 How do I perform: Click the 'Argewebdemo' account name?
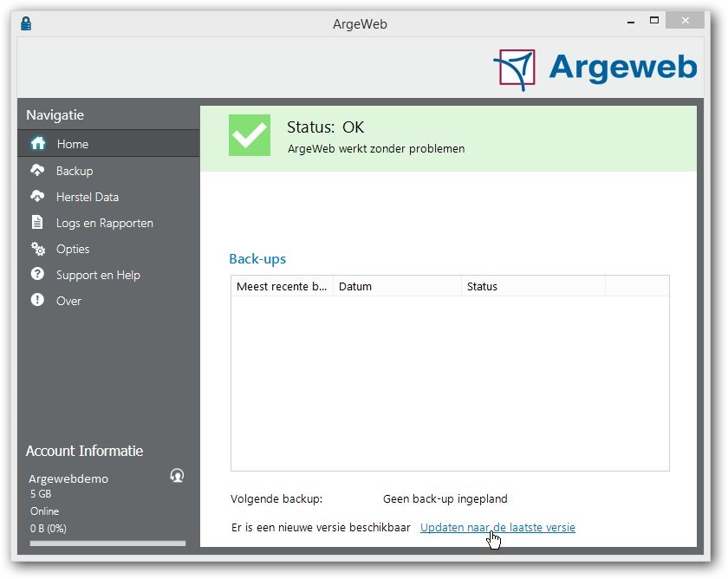pyautogui.click(x=68, y=478)
